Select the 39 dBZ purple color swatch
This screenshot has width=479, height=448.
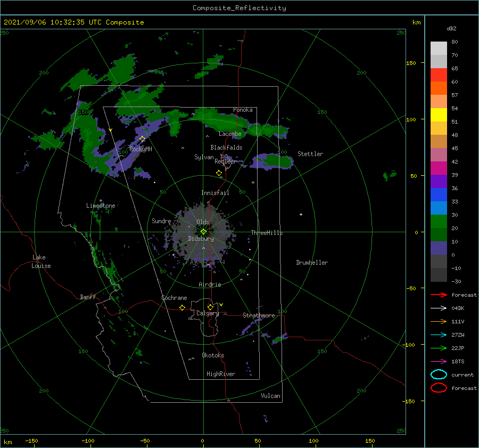(439, 181)
